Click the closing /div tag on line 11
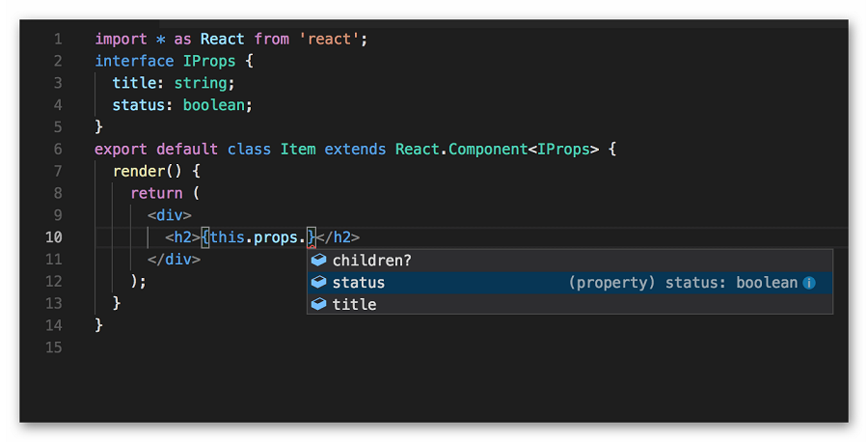868x442 pixels. tap(174, 260)
